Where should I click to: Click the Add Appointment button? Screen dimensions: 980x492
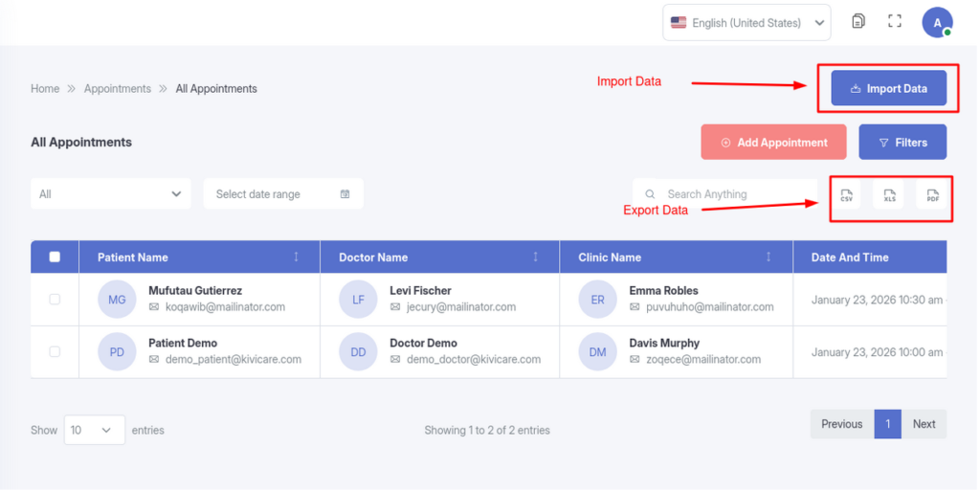(773, 143)
